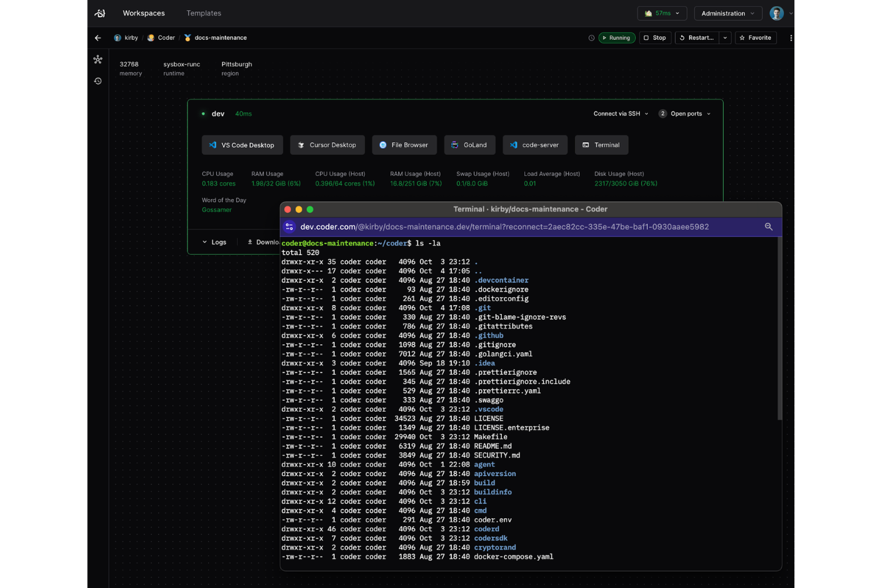This screenshot has width=882, height=588.
Task: Open the Open ports dropdown
Action: pos(684,113)
